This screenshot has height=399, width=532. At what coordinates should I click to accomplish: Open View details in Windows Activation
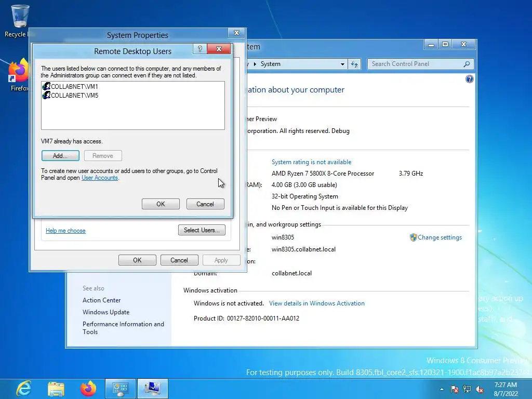coord(317,303)
